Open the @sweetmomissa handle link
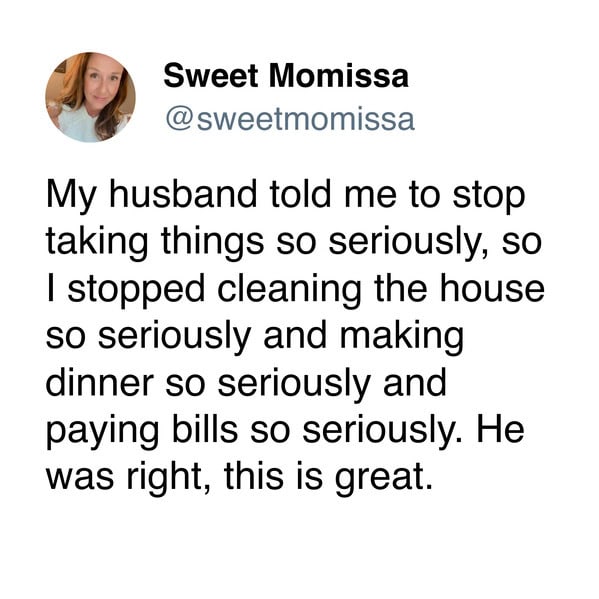 [290, 120]
